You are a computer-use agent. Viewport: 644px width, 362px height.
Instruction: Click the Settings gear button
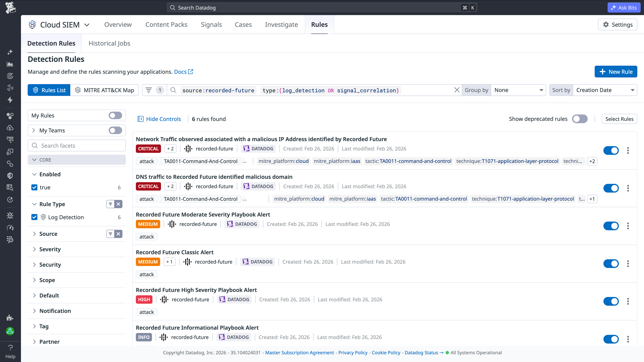point(618,24)
